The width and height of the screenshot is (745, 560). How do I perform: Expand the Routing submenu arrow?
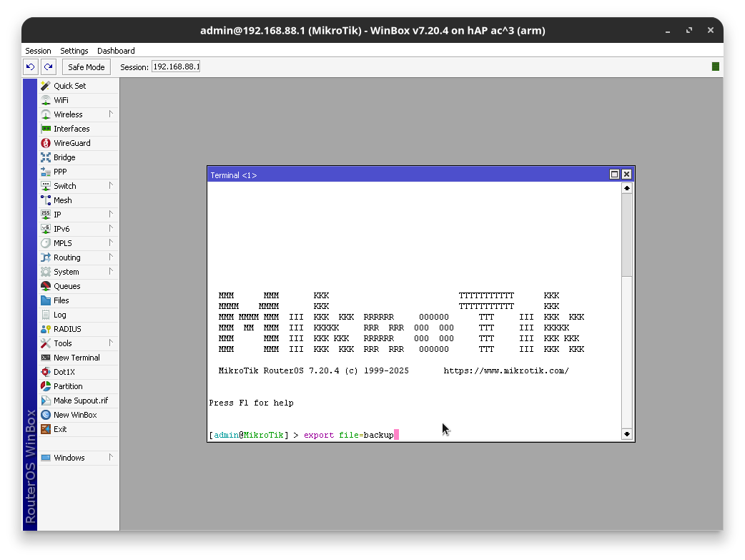tap(111, 257)
